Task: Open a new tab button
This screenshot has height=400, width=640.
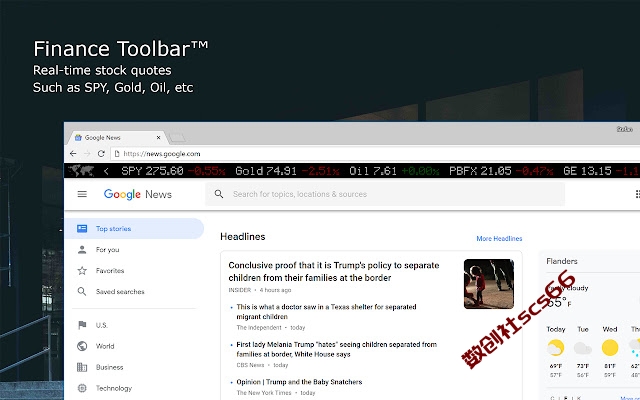Action: click(178, 138)
